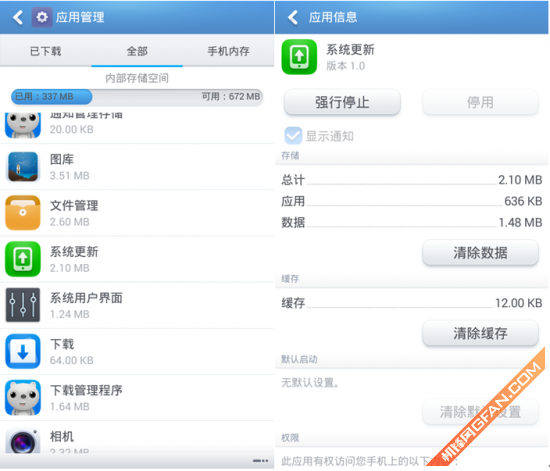Click the 强行停止 button
This screenshot has width=550, height=471.
[x=342, y=102]
